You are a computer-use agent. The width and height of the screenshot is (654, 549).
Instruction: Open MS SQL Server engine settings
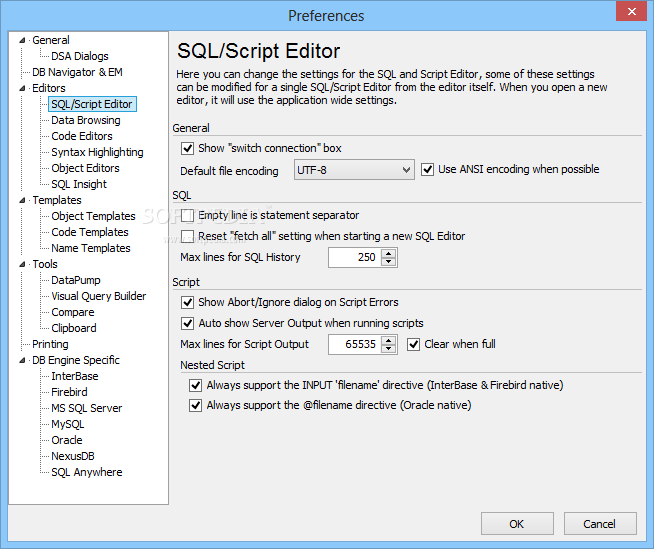(86, 408)
